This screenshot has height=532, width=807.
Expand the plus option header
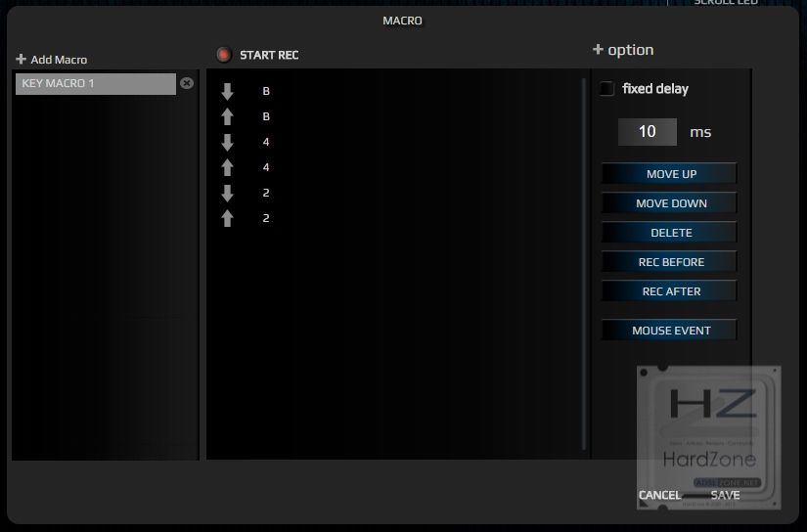tap(623, 50)
